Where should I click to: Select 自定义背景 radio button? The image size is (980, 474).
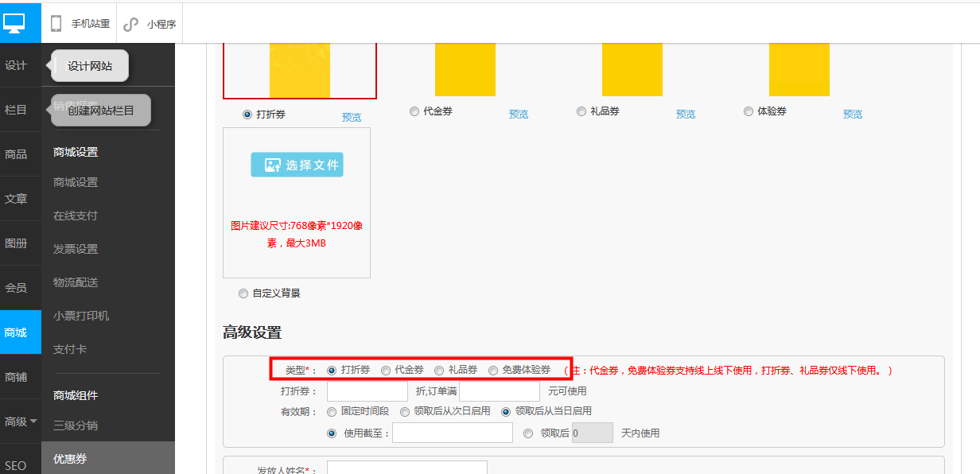[x=243, y=293]
